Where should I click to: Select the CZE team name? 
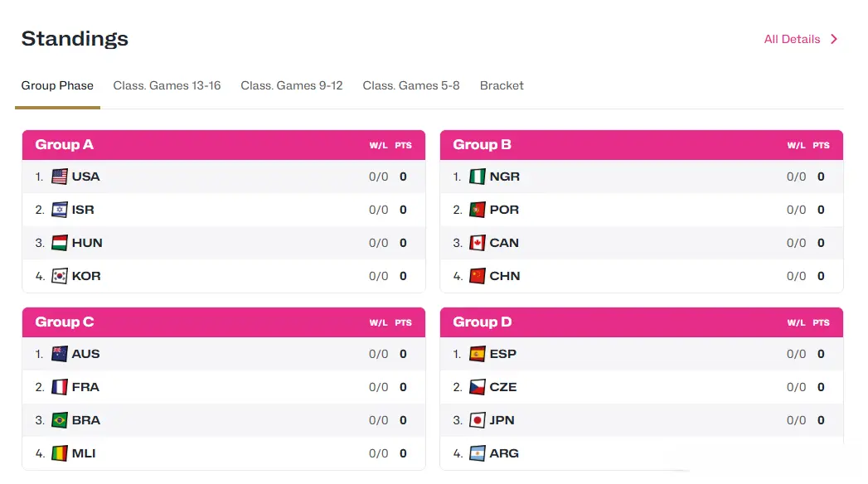[x=503, y=387]
